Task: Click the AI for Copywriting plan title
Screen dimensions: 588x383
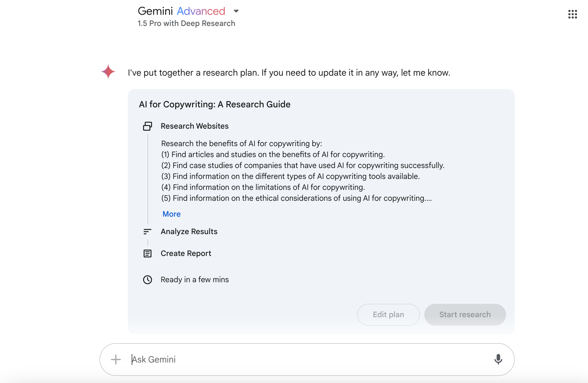Action: tap(214, 104)
